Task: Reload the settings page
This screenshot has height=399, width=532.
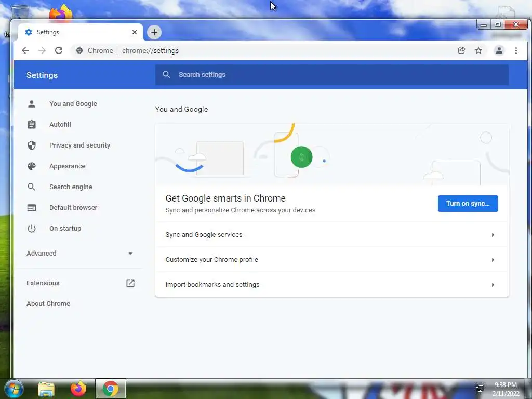Action: (x=59, y=50)
